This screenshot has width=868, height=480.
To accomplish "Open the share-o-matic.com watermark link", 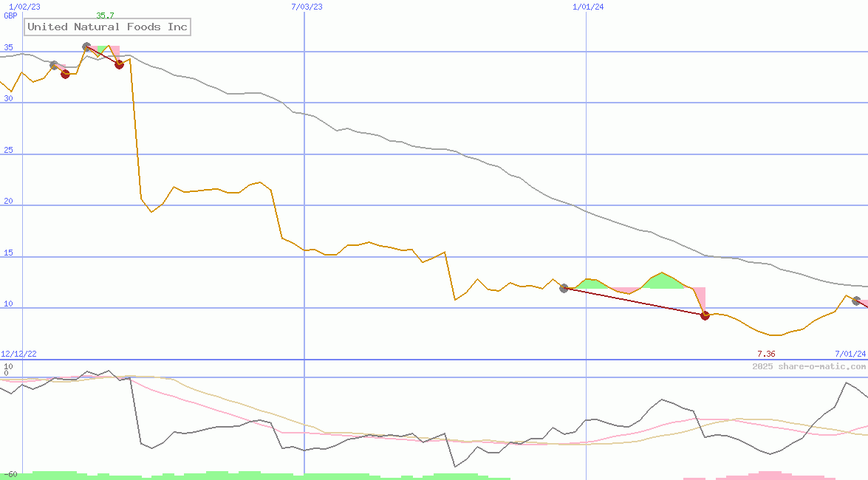I will (809, 366).
